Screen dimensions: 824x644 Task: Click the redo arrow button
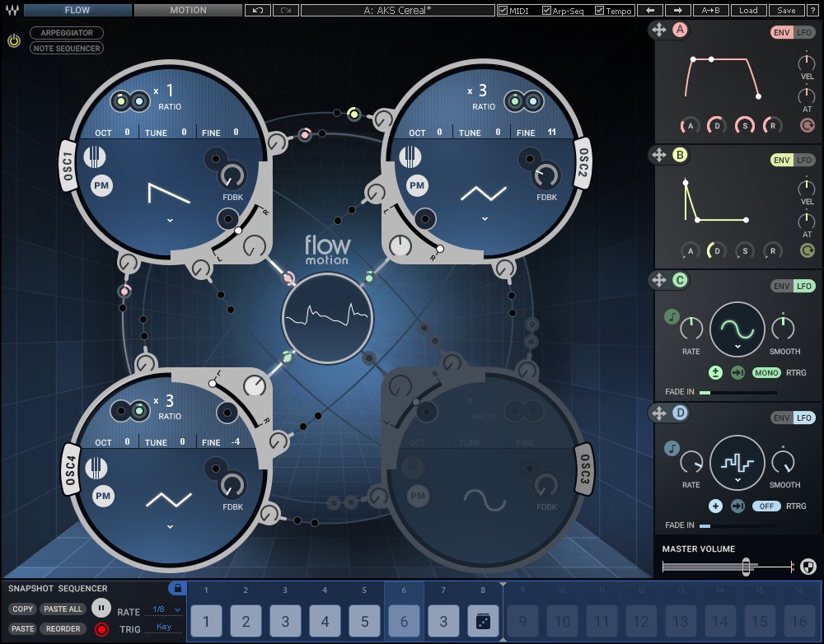tap(286, 10)
